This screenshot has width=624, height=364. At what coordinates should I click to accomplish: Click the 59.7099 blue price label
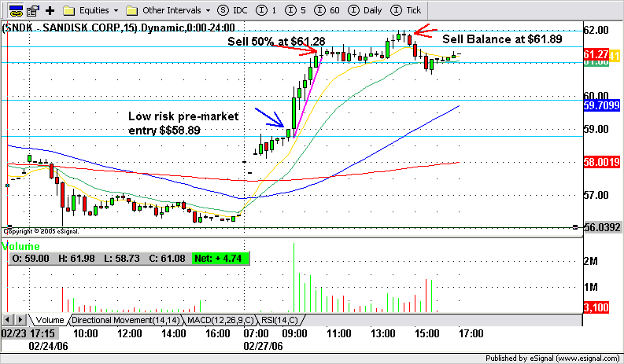tap(602, 105)
